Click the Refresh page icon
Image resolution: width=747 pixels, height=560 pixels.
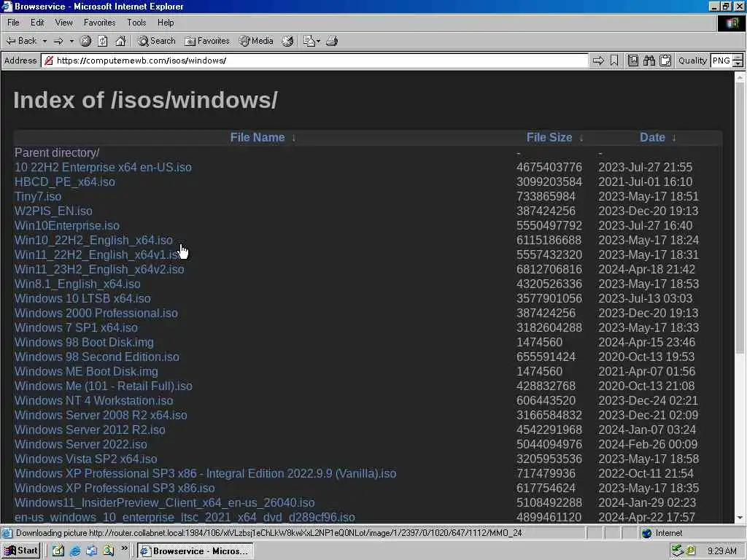[103, 41]
